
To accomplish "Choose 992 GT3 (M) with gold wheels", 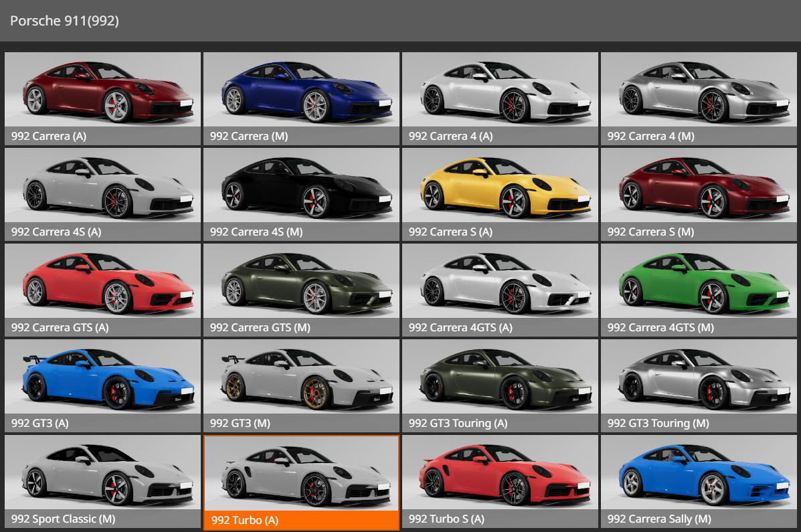I will click(301, 379).
